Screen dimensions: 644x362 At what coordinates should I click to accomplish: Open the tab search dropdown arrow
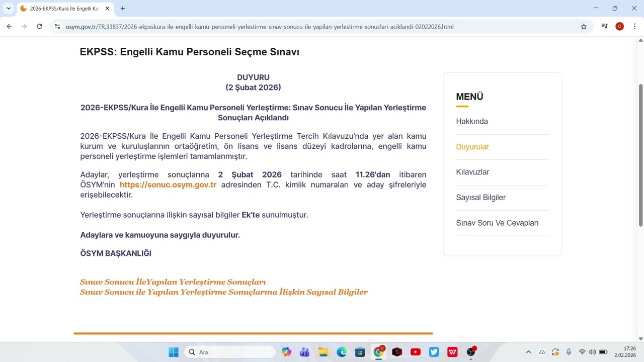pyautogui.click(x=9, y=9)
